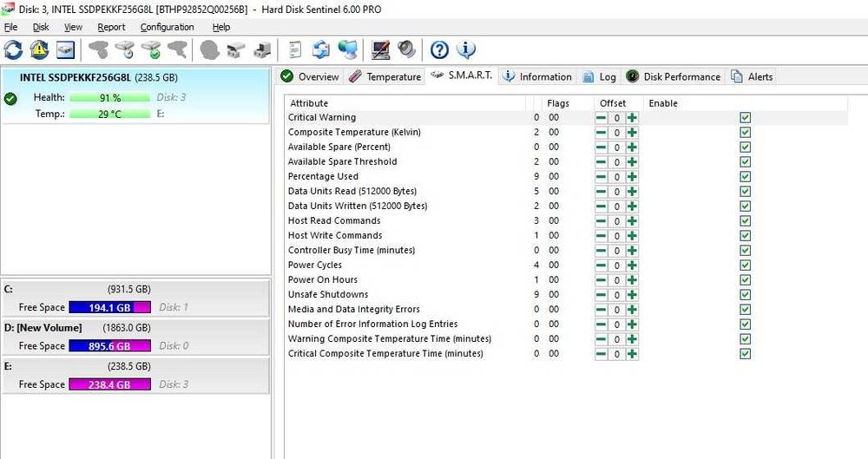The image size is (868, 459).
Task: Switch to the Disk Performance tab
Action: 674,76
